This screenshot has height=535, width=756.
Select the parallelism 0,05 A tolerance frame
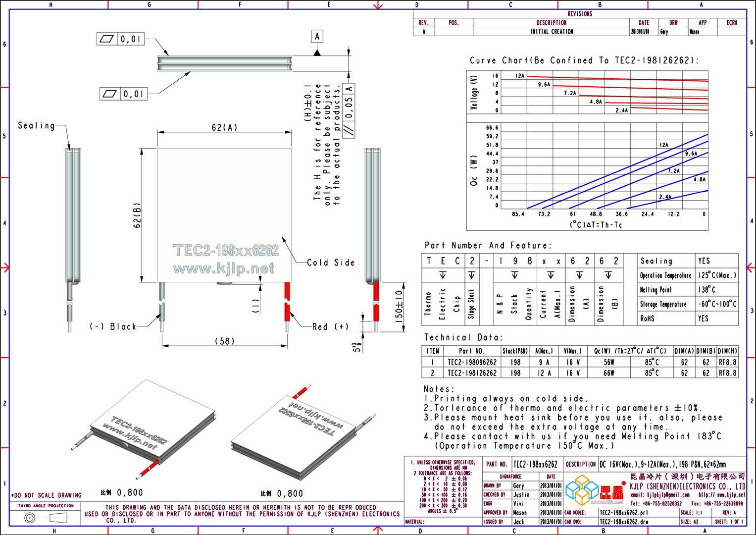(x=349, y=111)
